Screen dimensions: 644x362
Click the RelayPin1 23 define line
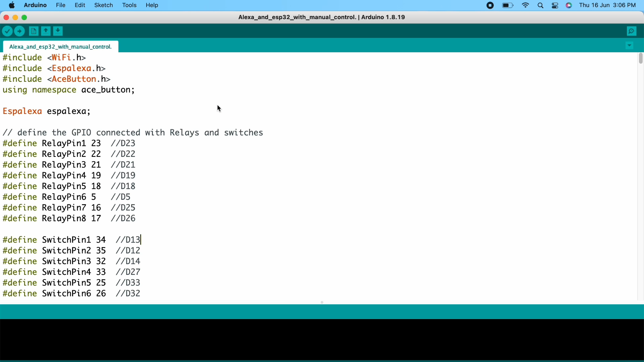pos(69,144)
